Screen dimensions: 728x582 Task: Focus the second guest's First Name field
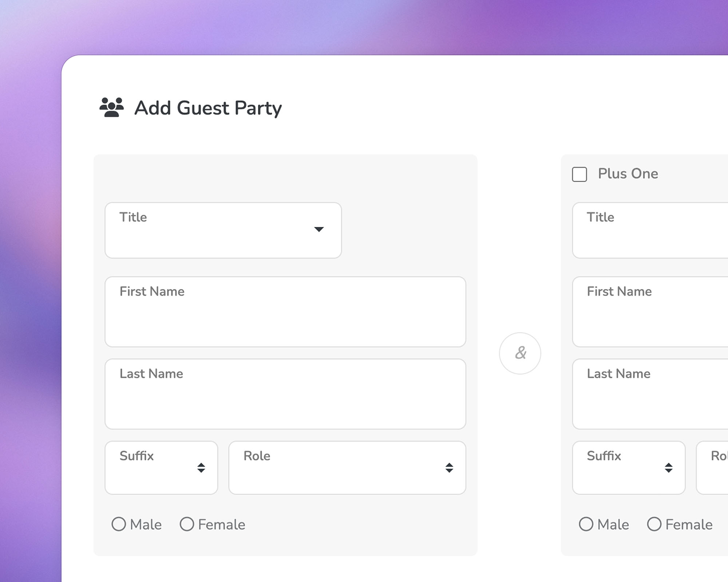pyautogui.click(x=650, y=312)
